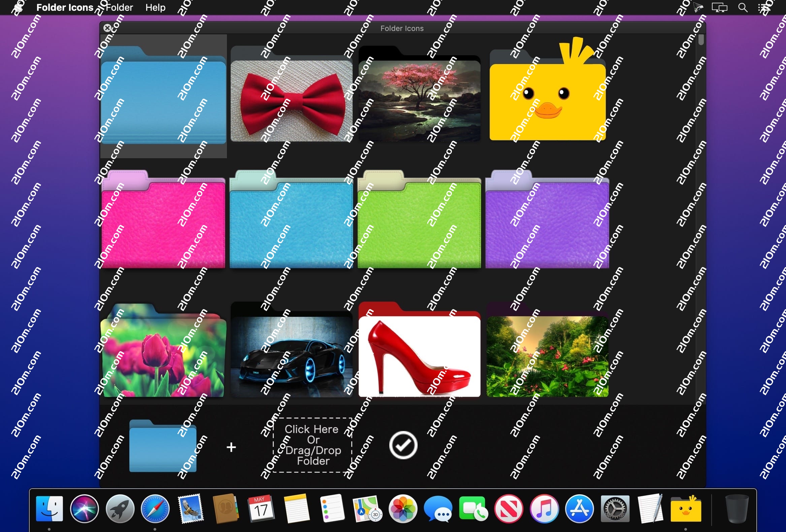Open Calendar showing May 17
786x532 pixels.
point(261,509)
